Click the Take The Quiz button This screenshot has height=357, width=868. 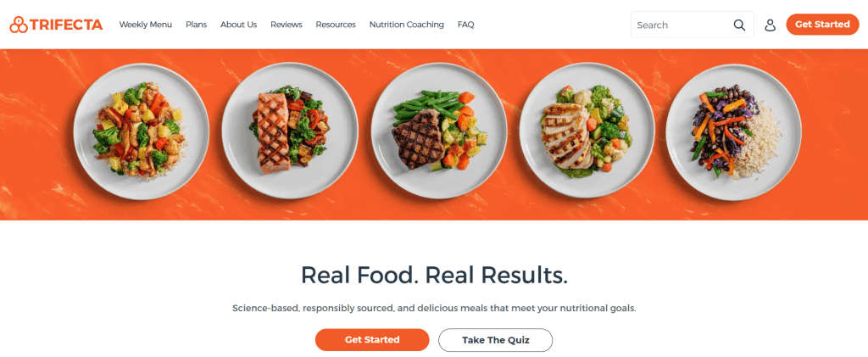(495, 340)
